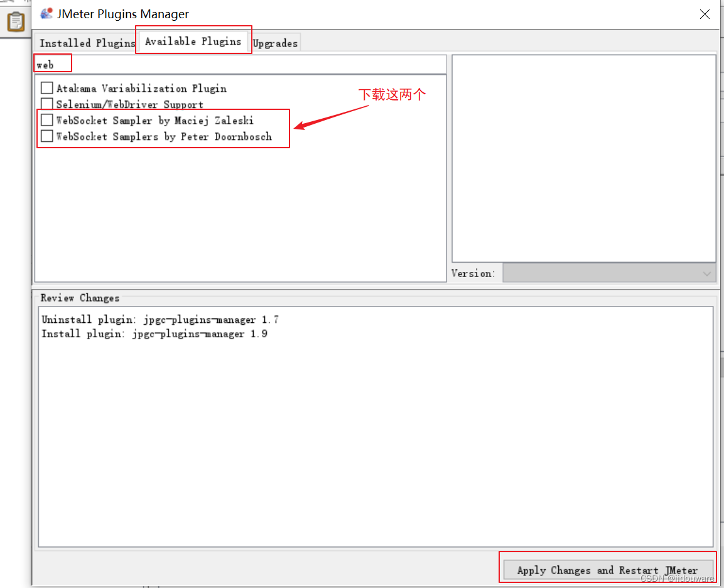Image resolution: width=724 pixels, height=588 pixels.
Task: Select 'WebSocket Sampler by Maciej Zaleski' row text
Action: tap(154, 121)
